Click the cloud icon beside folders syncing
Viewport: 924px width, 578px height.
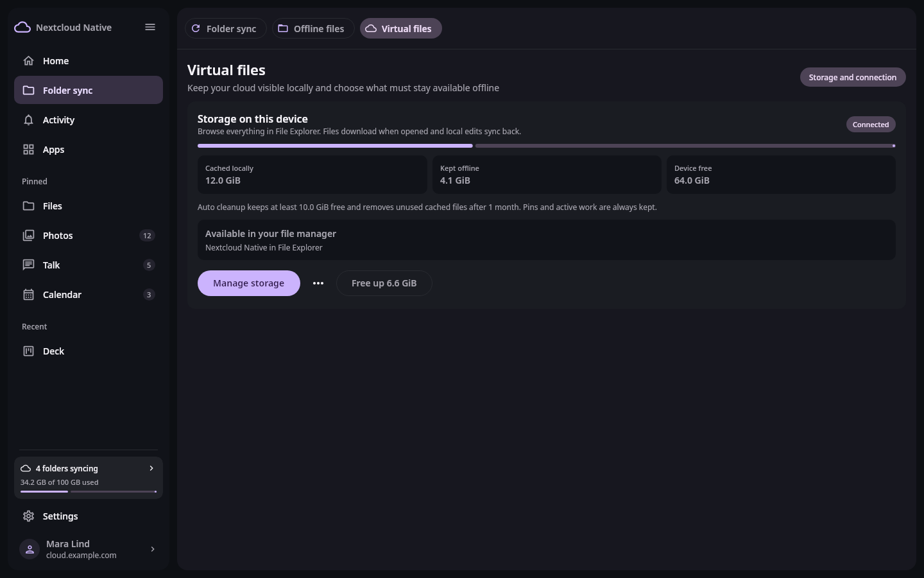pyautogui.click(x=26, y=468)
